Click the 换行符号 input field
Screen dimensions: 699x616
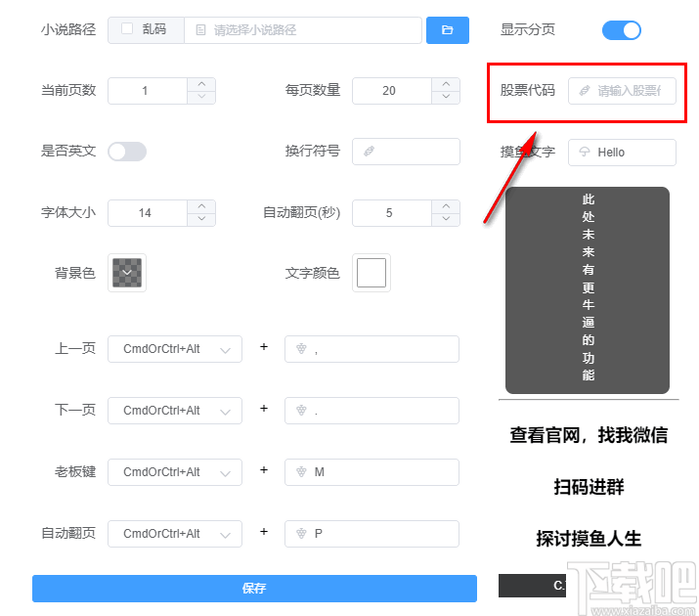point(406,152)
